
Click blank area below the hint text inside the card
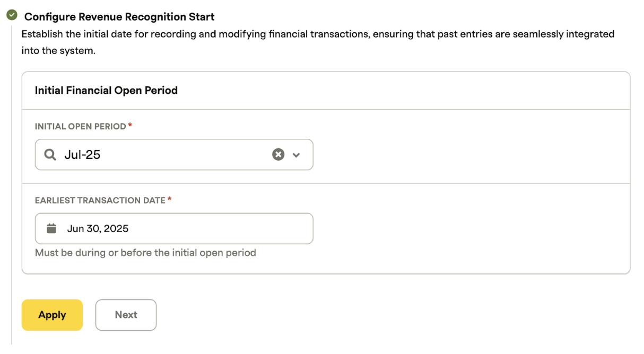tap(326, 266)
